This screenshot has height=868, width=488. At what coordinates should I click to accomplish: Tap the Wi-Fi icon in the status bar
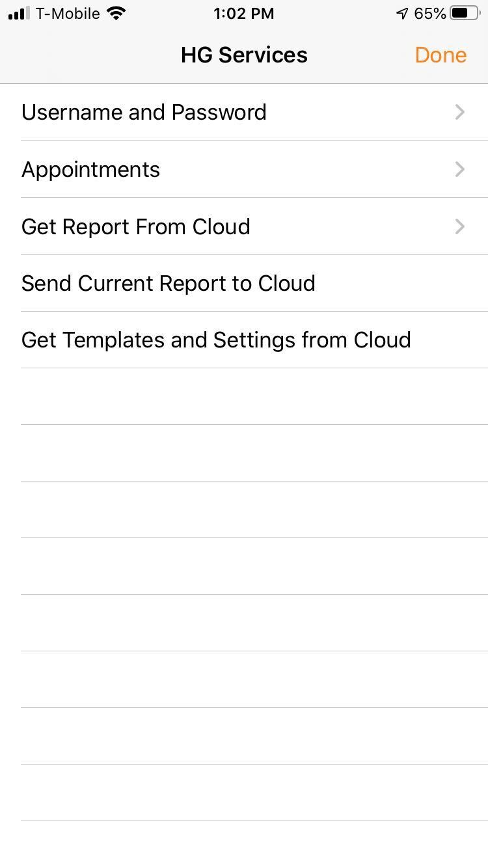click(x=116, y=13)
